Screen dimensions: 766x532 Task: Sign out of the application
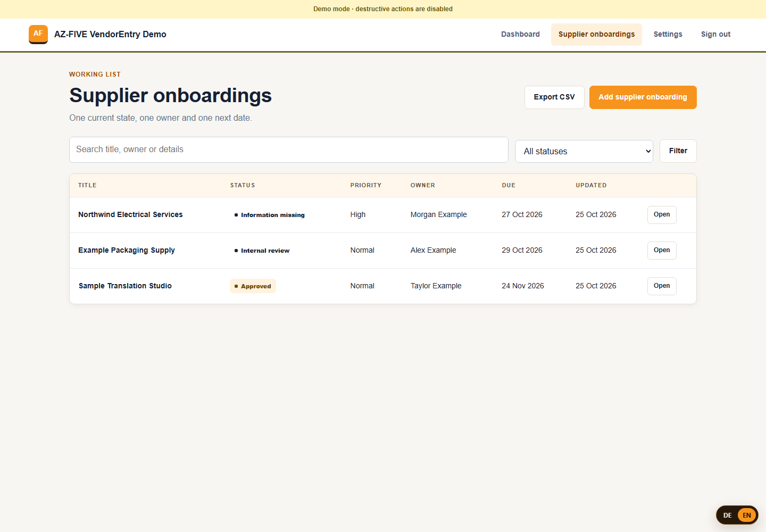[715, 34]
